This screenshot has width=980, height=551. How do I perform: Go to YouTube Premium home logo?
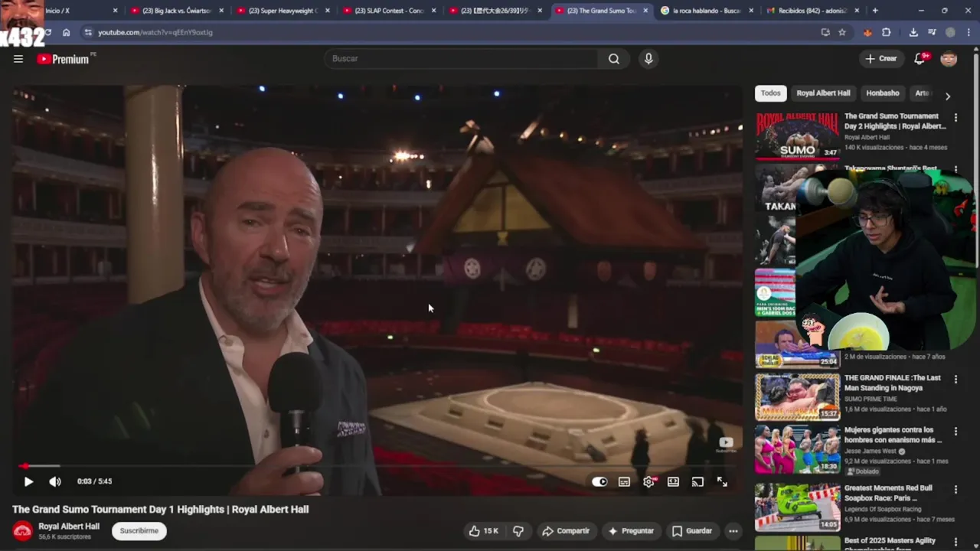pos(64,59)
